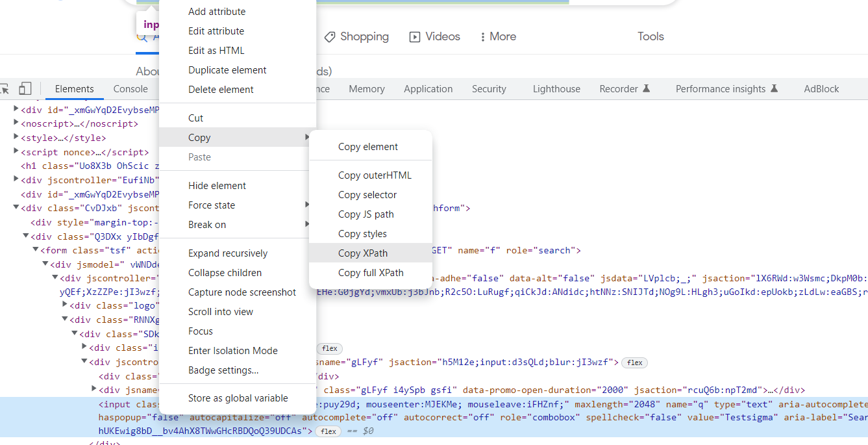The width and height of the screenshot is (868, 445).
Task: Open the Break on submenu
Action: pos(238,225)
